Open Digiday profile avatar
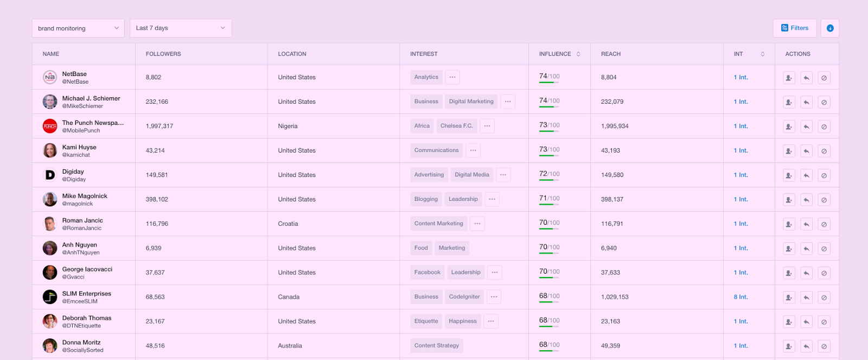The image size is (868, 360). coord(50,175)
